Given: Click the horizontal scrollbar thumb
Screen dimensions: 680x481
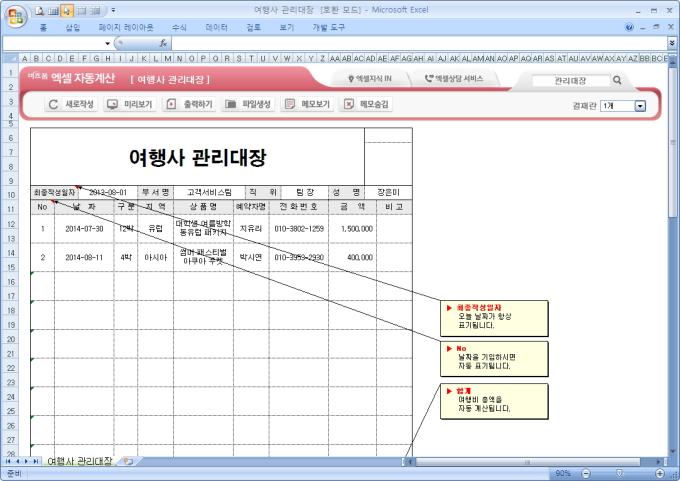Looking at the screenshot, I should point(528,462).
